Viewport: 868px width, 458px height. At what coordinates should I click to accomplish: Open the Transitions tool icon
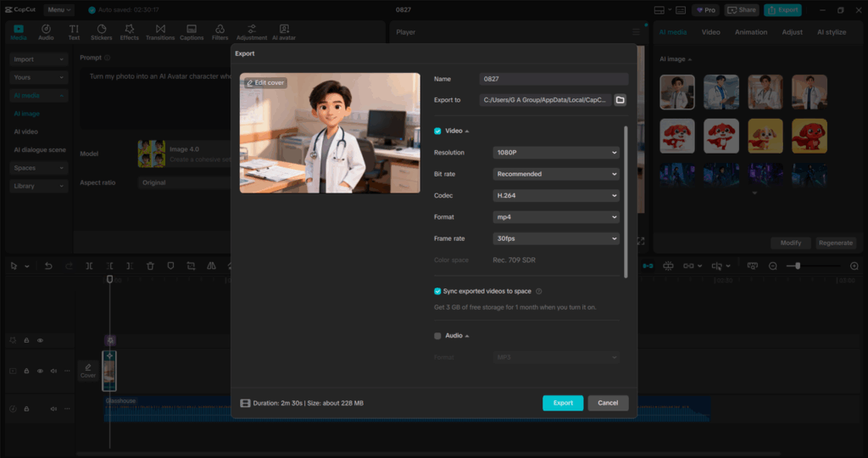coord(159,32)
